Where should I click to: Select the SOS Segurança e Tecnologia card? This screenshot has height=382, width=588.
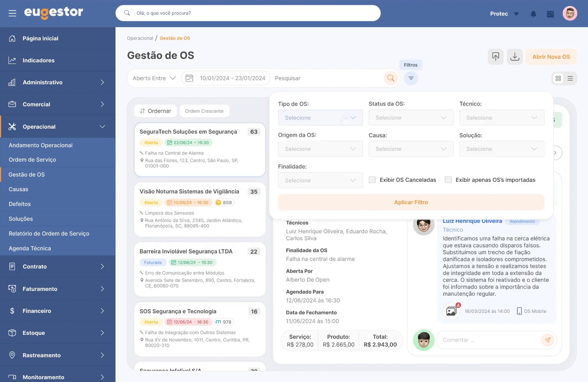[200, 329]
